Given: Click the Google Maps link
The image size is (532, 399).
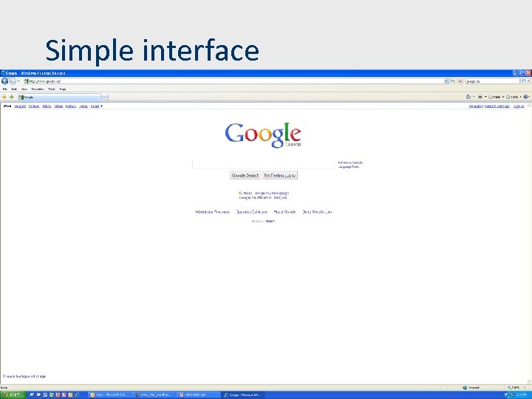Looking at the screenshot, I should pos(47,106).
